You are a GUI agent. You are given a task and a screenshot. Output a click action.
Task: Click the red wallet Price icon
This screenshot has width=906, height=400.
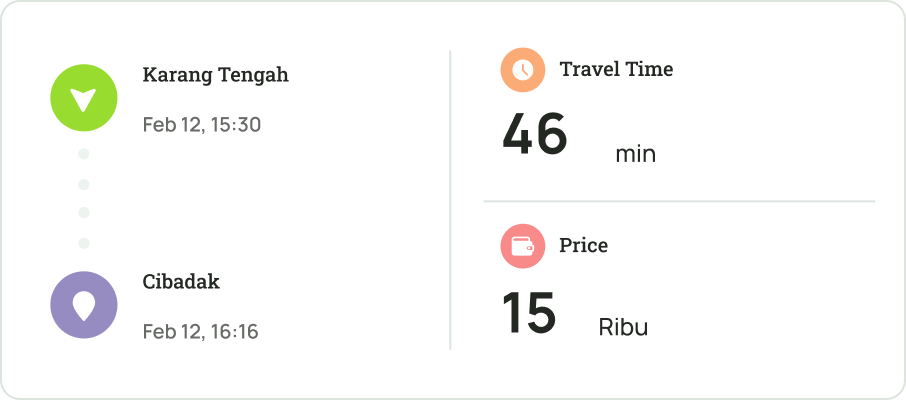[x=522, y=246]
